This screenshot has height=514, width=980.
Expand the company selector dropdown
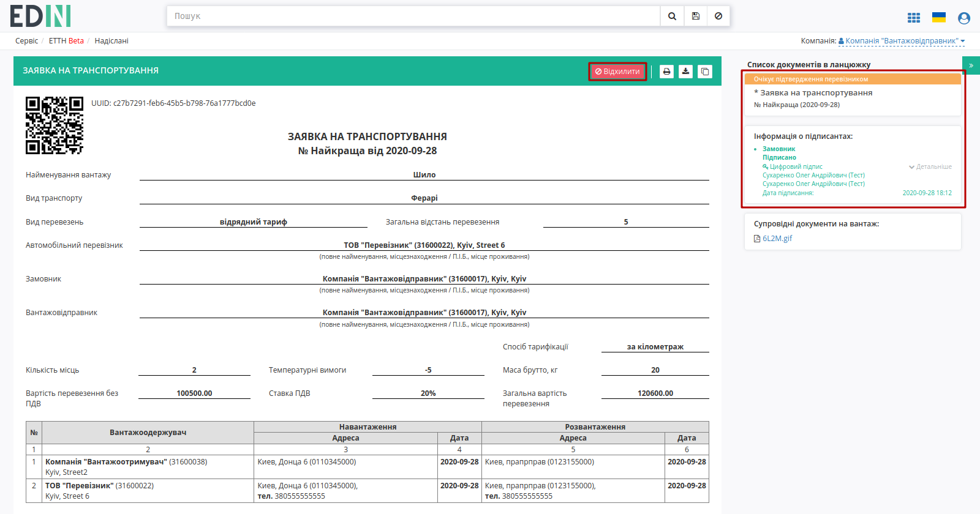(x=902, y=41)
